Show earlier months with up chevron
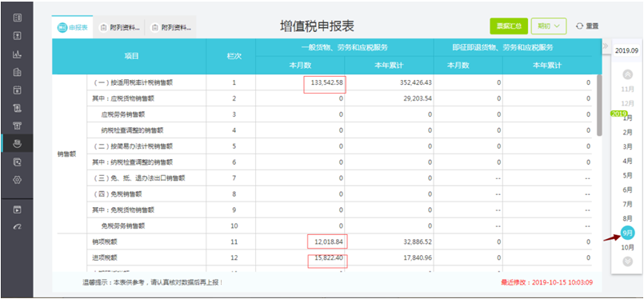The width and height of the screenshot is (644, 299). click(x=627, y=74)
